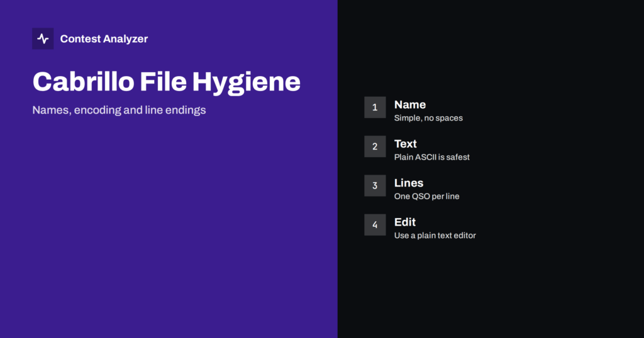This screenshot has height=338, width=644.
Task: Select the Text heading
Action: click(x=406, y=144)
